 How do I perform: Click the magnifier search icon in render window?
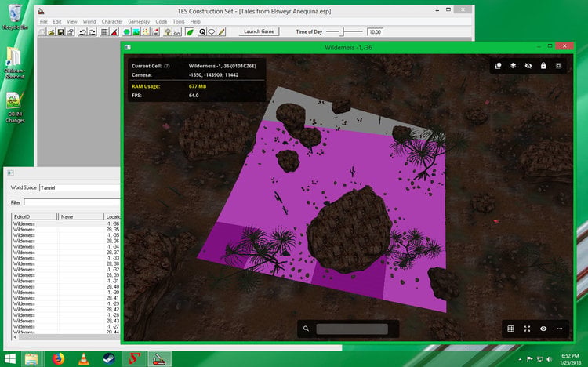[306, 329]
